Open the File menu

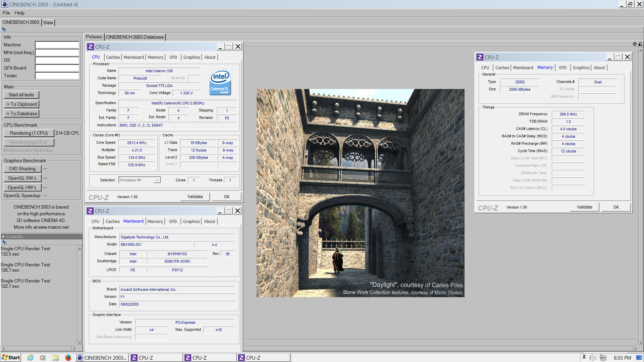6,13
